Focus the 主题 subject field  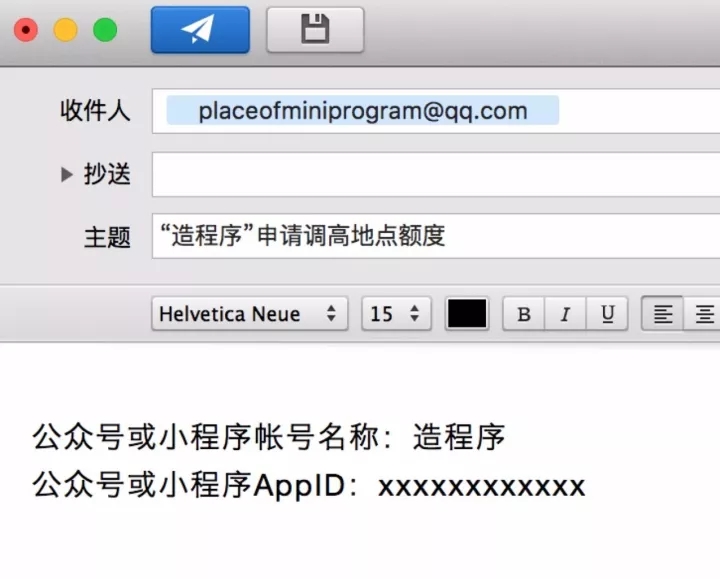pyautogui.click(x=435, y=236)
